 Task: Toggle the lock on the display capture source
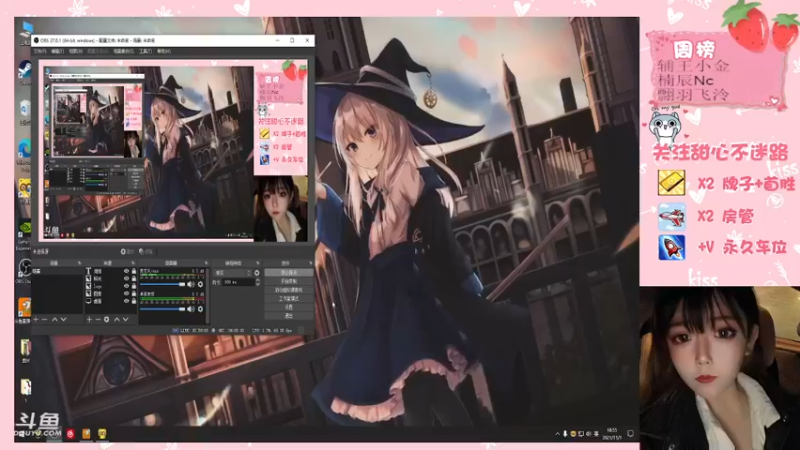coord(134,301)
